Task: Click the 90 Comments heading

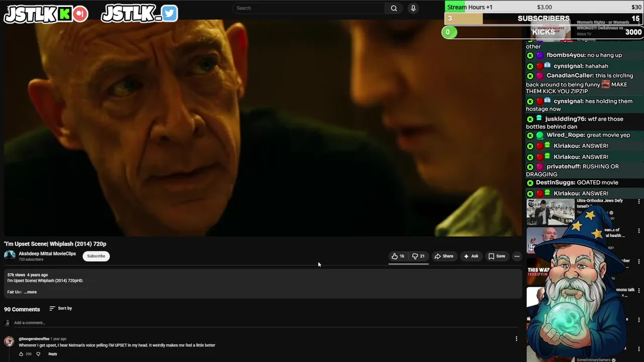Action: pyautogui.click(x=22, y=309)
